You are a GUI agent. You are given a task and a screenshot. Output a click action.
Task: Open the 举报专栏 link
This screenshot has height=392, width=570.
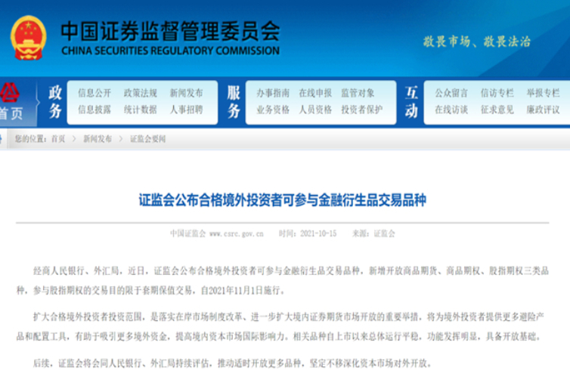pos(543,93)
